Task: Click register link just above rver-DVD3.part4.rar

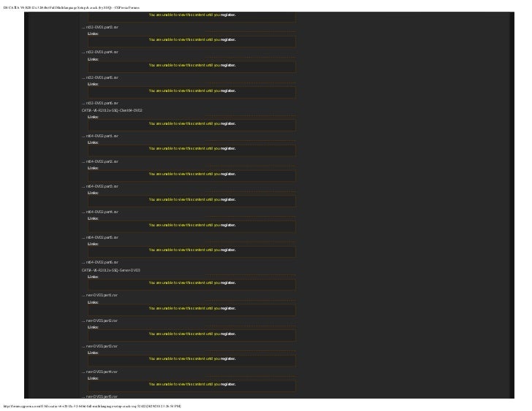Action: coord(228,359)
